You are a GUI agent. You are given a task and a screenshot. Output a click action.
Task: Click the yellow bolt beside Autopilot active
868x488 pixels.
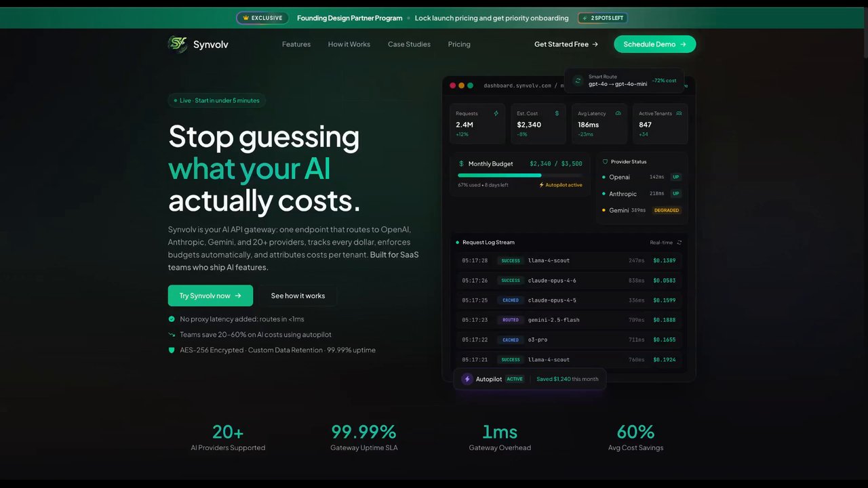coord(541,185)
